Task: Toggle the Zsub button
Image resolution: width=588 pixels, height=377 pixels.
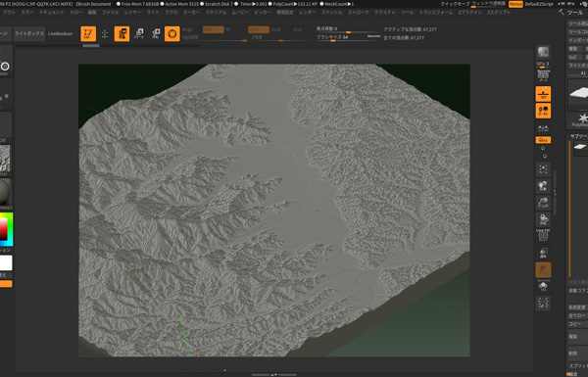Action: click(x=275, y=29)
